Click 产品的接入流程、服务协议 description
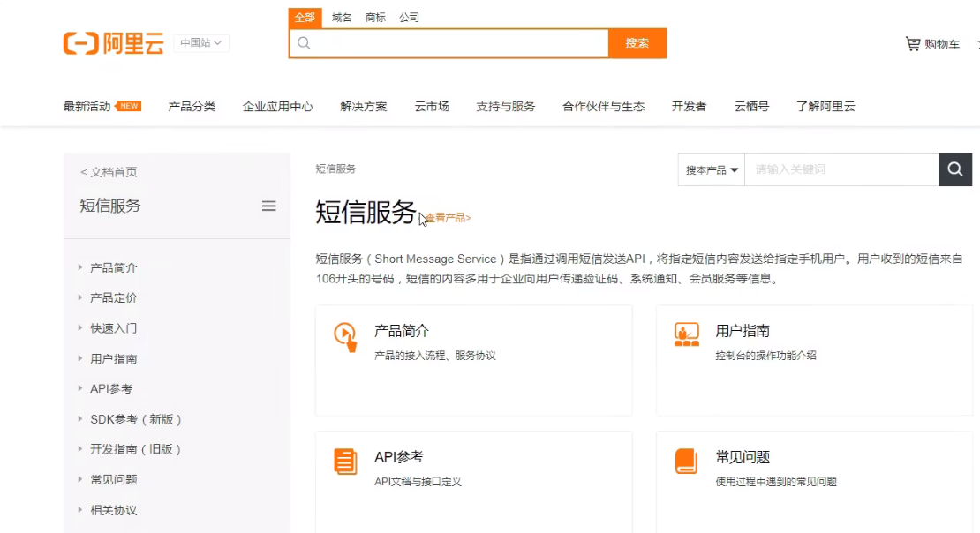The width and height of the screenshot is (980, 533). tap(435, 356)
